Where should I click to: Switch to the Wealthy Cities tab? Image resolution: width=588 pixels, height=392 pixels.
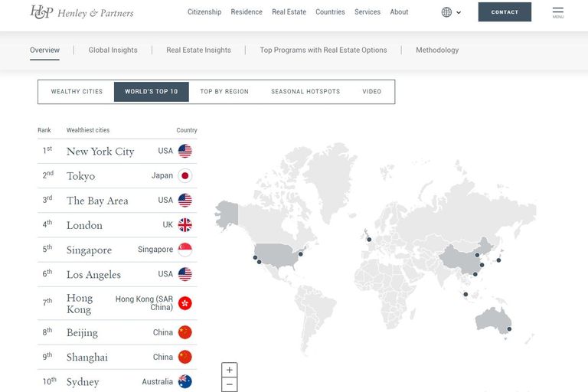(x=77, y=92)
